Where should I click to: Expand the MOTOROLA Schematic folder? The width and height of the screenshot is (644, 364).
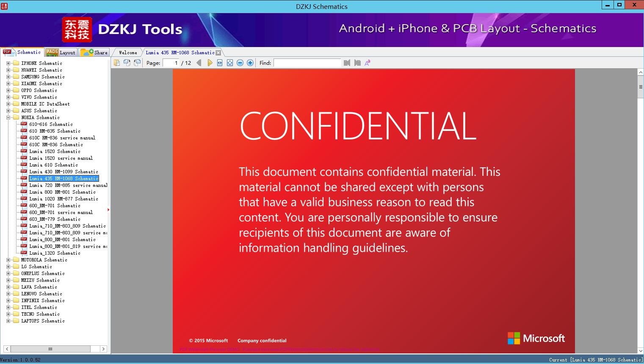tap(8, 260)
